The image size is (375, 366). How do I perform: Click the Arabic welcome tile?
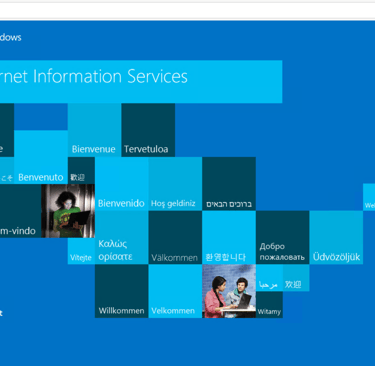(269, 278)
